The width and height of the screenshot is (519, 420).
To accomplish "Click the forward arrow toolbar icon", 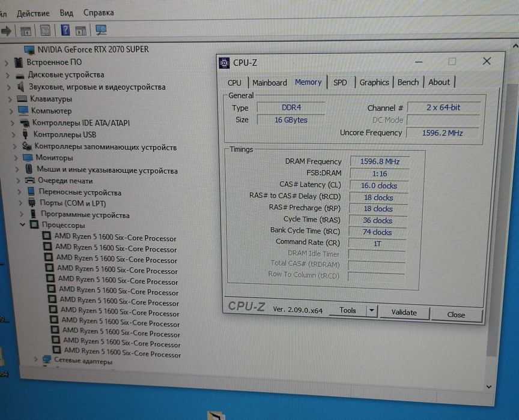I will (6, 31).
